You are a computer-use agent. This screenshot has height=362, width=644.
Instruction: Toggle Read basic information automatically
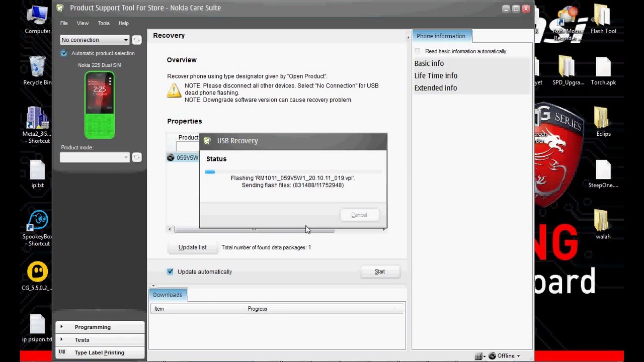pyautogui.click(x=418, y=51)
